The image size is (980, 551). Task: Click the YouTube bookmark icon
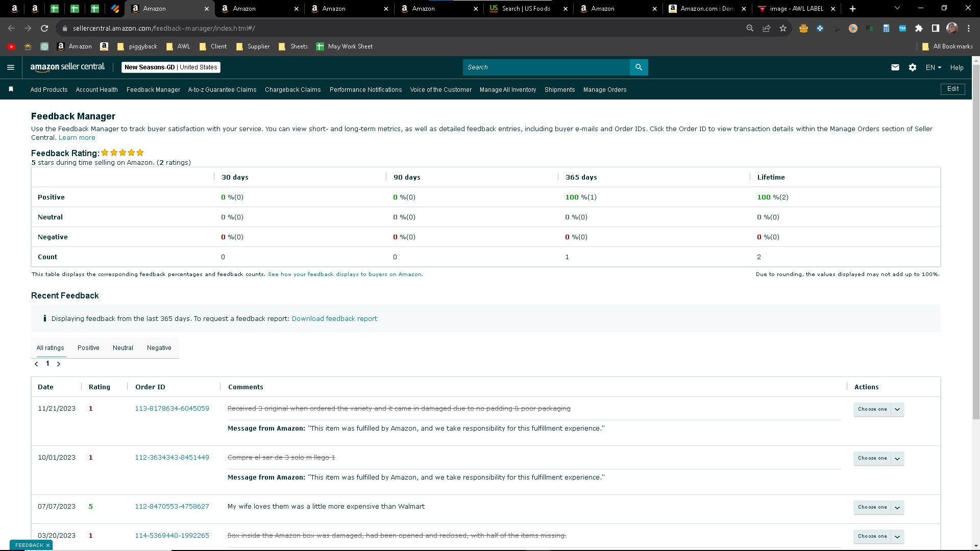point(11,46)
